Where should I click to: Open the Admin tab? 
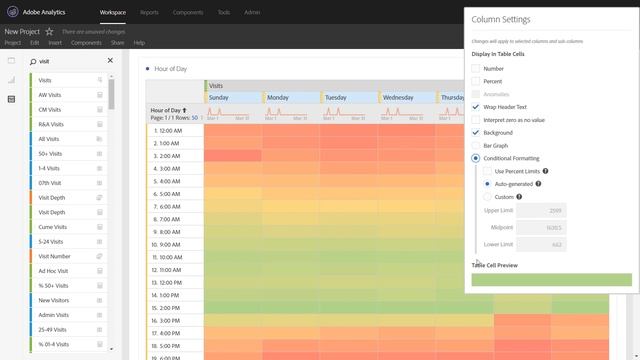252,12
